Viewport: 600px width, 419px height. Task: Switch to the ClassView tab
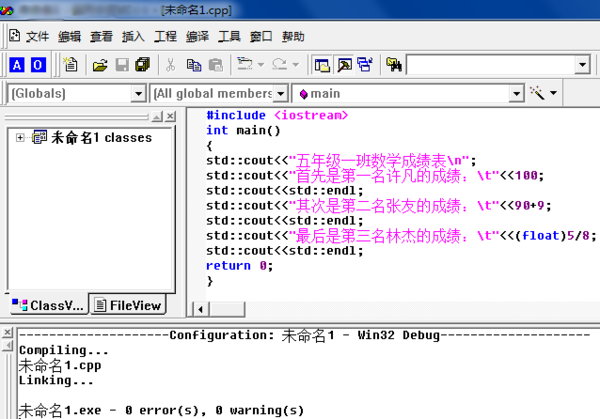click(x=46, y=305)
